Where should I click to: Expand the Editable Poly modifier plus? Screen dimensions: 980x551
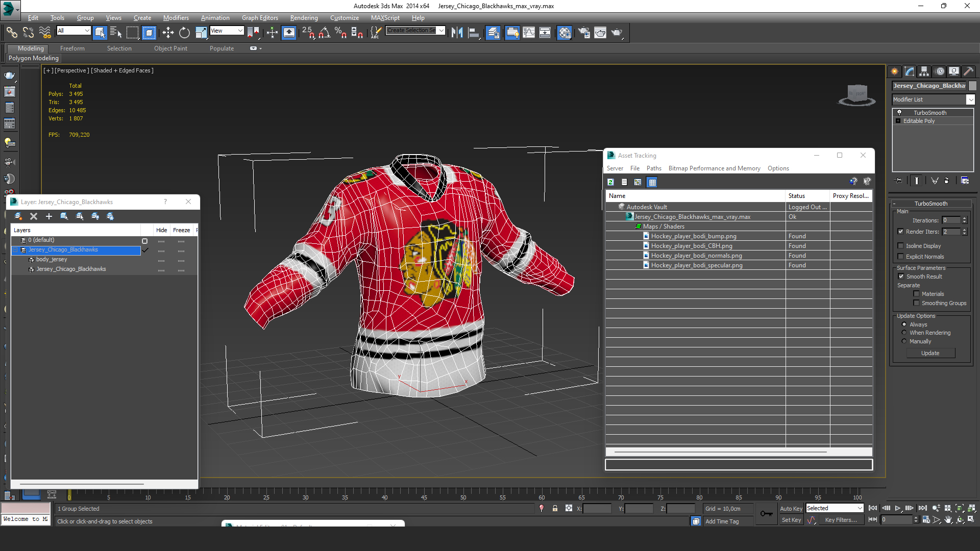[898, 121]
